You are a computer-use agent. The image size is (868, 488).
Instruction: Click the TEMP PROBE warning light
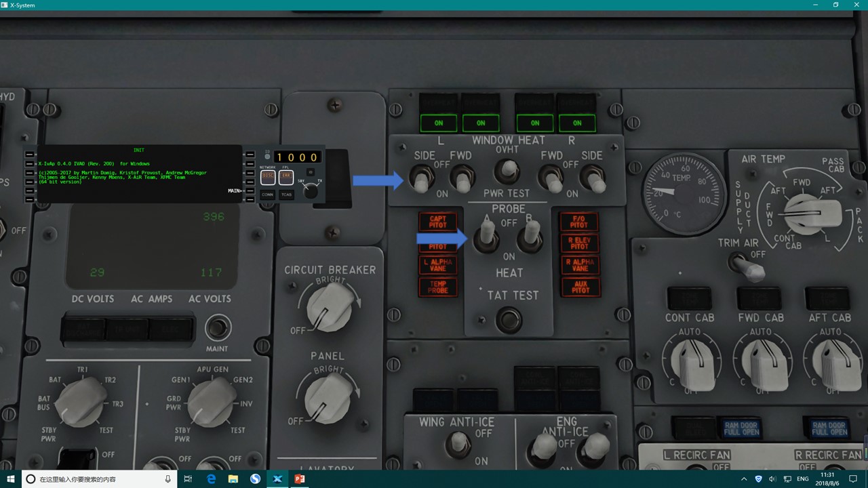tap(438, 287)
